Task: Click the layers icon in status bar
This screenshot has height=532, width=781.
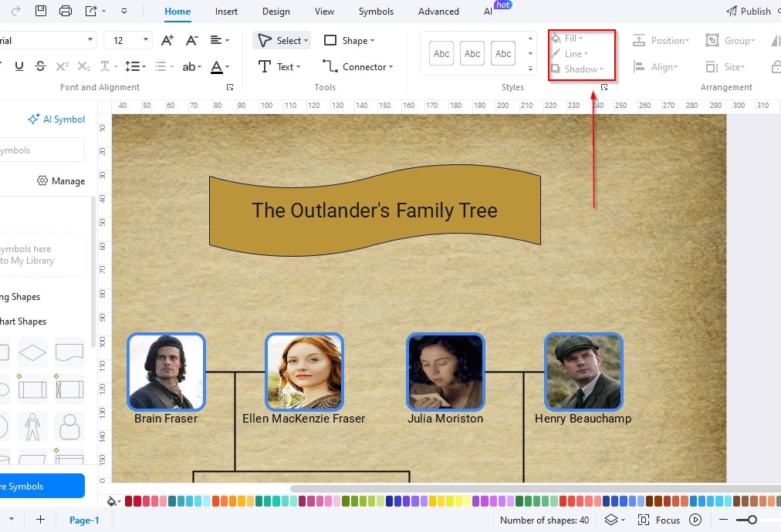Action: (x=611, y=520)
